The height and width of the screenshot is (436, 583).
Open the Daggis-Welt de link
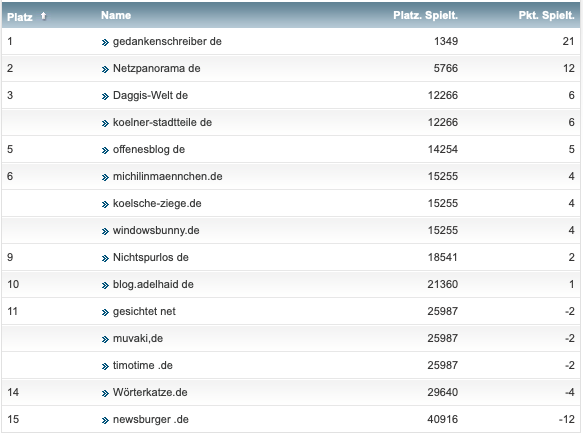[x=150, y=96]
